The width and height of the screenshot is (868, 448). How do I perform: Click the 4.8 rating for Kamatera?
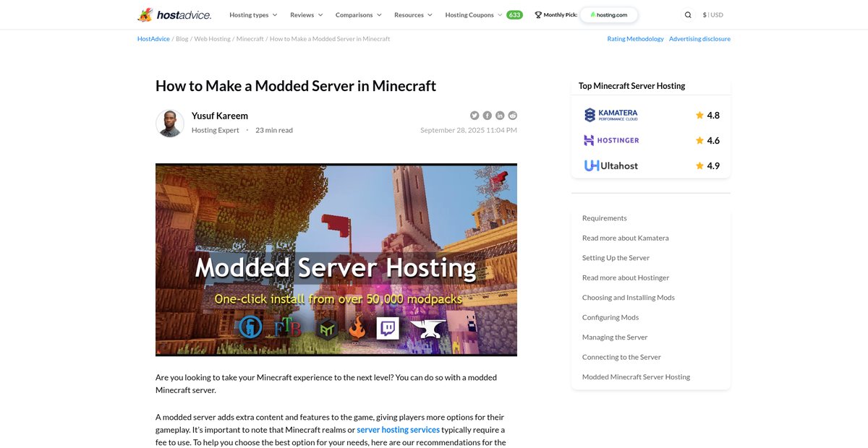pos(713,115)
